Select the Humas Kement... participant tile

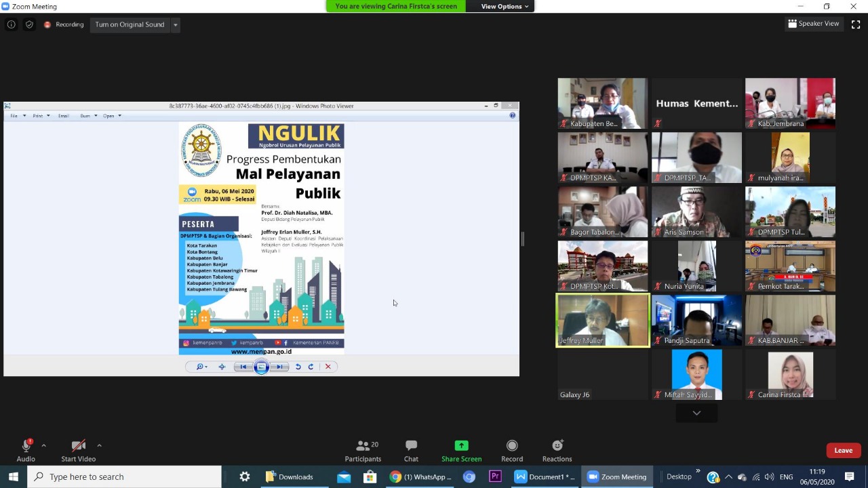click(x=696, y=103)
